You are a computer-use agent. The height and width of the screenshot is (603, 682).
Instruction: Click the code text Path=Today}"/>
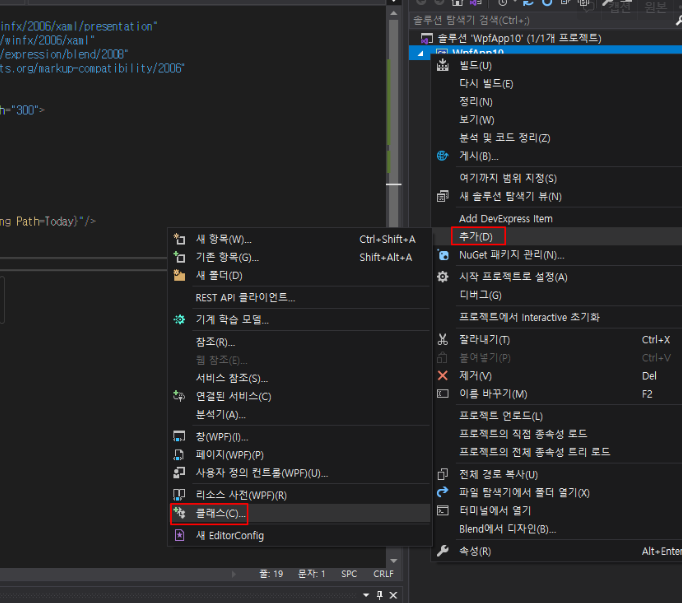[x=56, y=221]
